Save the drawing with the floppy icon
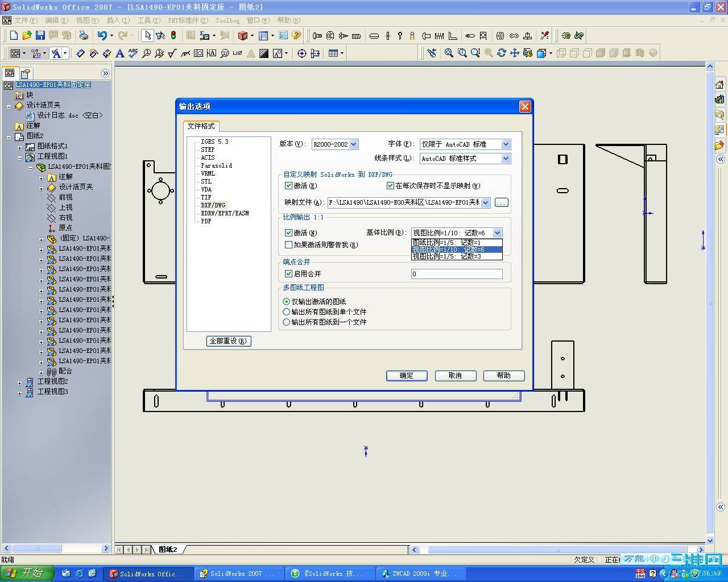728x582 pixels. coord(40,35)
